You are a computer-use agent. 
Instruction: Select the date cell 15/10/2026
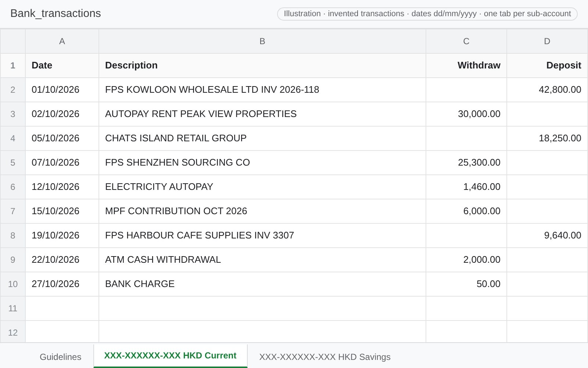click(x=62, y=211)
